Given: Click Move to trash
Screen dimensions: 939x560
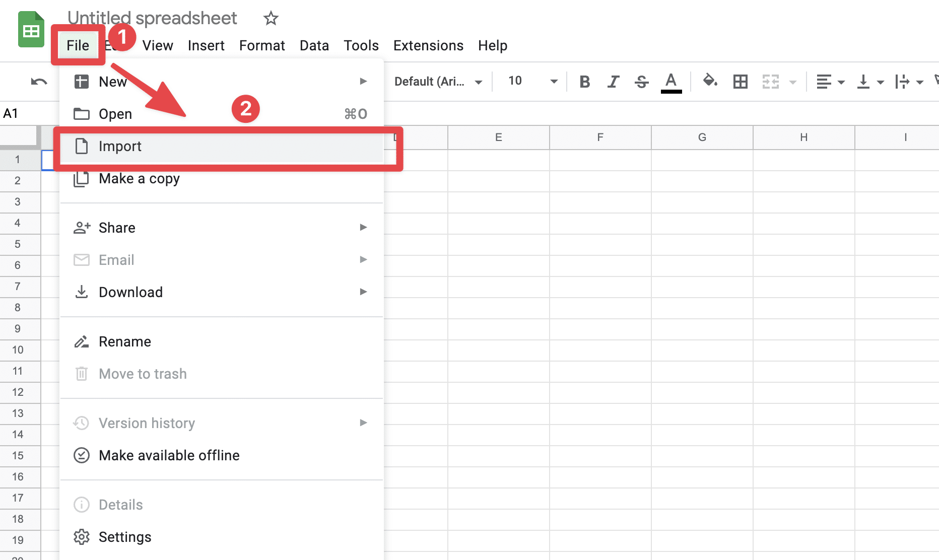Looking at the screenshot, I should click(x=222, y=374).
